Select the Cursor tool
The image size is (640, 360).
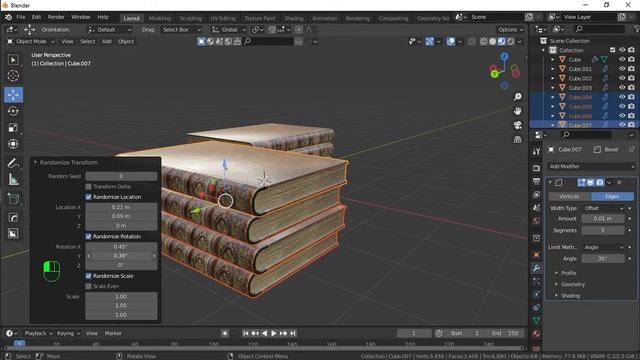coord(13,76)
